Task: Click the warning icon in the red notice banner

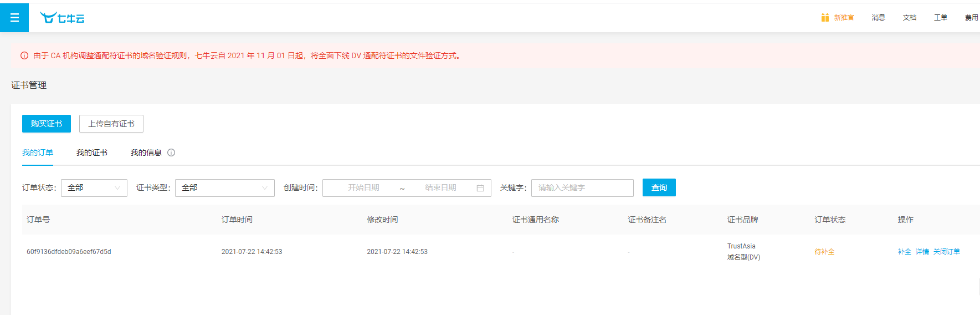Action: click(24, 55)
